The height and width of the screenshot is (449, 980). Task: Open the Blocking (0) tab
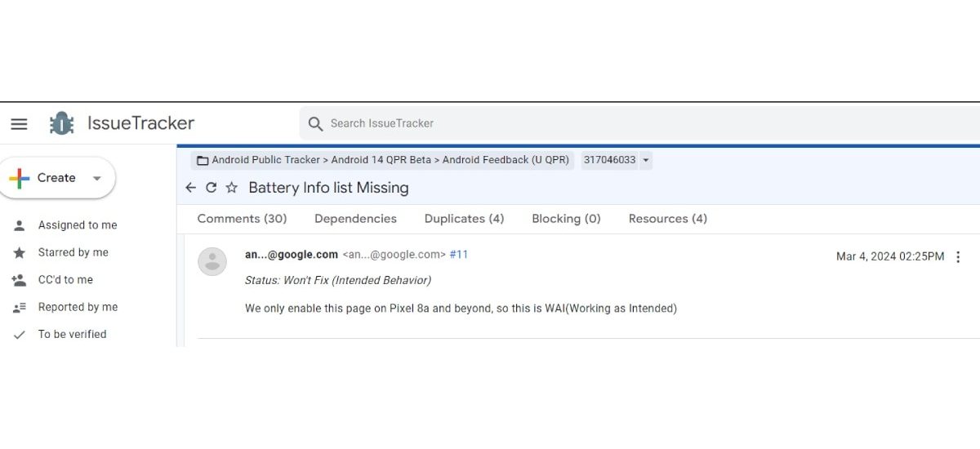pos(566,219)
